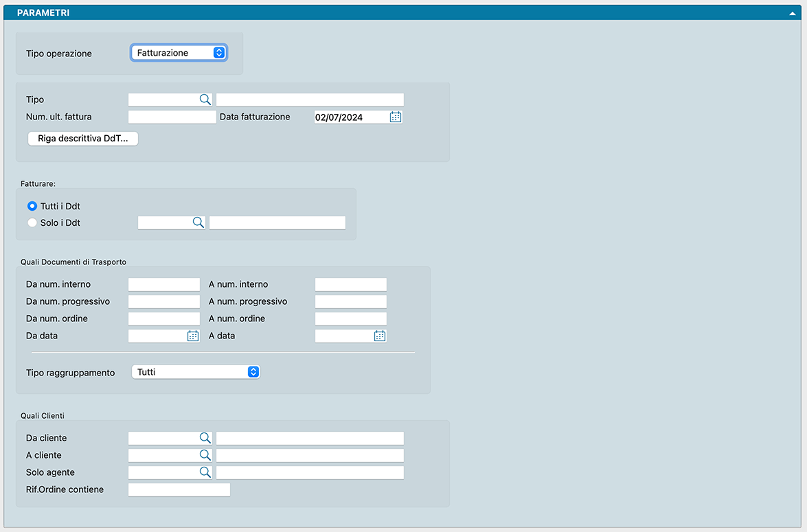Select the Solo i Ddt radio option

tap(32, 222)
